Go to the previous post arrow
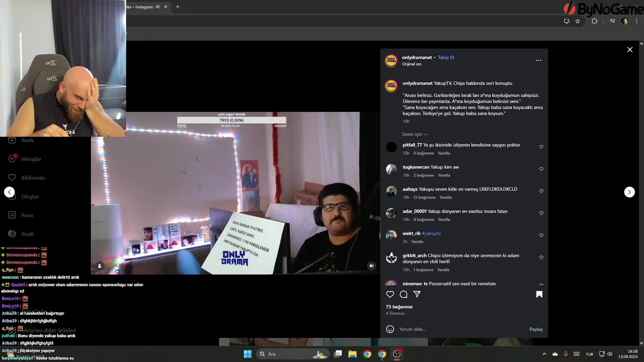This screenshot has height=362, width=644. [x=10, y=192]
